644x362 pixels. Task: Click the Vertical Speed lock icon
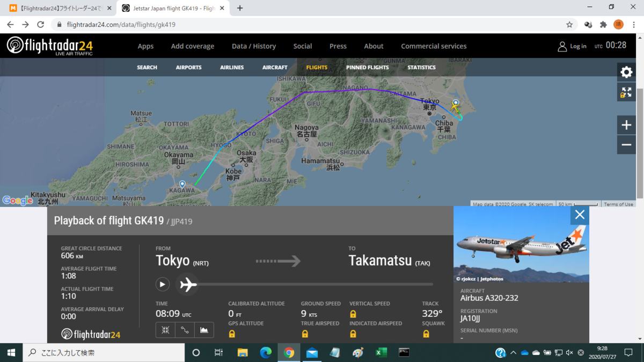(x=353, y=314)
